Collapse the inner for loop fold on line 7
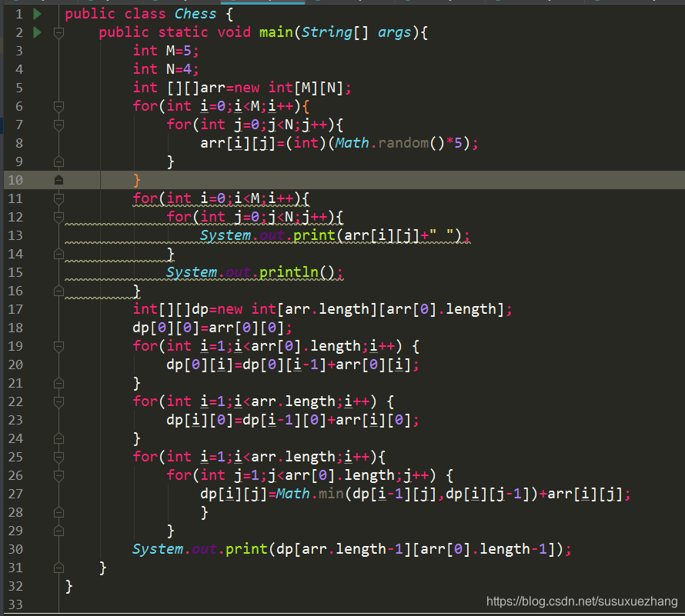This screenshot has height=616, width=685. [58, 125]
